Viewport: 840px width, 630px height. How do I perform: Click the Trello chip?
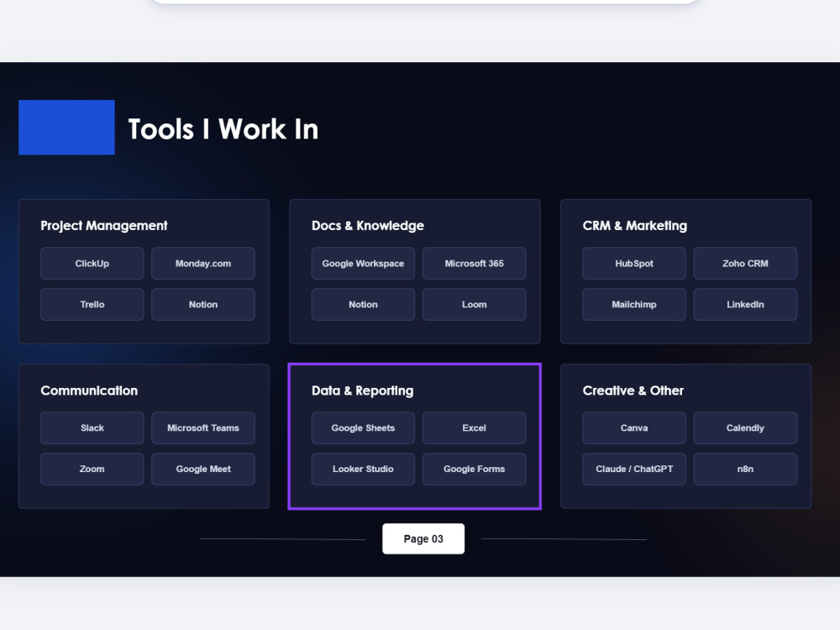pos(92,304)
